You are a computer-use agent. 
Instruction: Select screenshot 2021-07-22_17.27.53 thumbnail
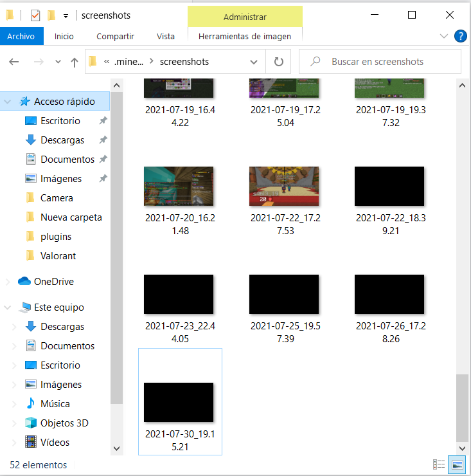284,186
